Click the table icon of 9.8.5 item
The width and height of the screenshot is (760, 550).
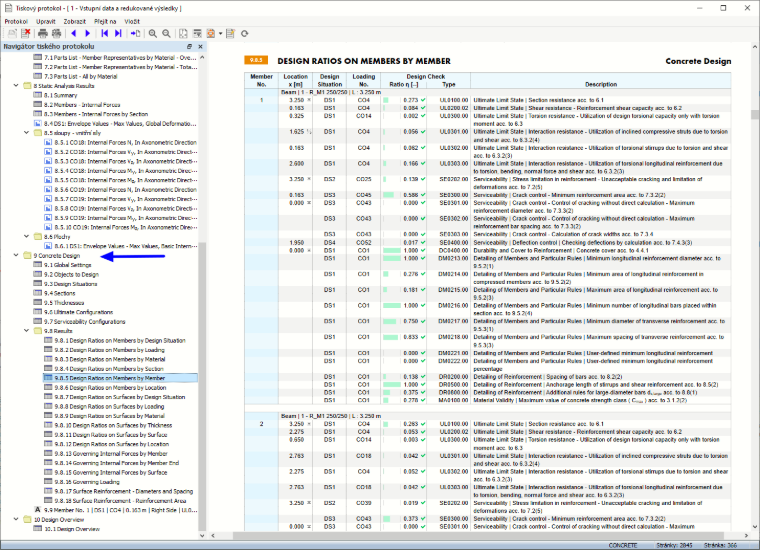(x=48, y=377)
